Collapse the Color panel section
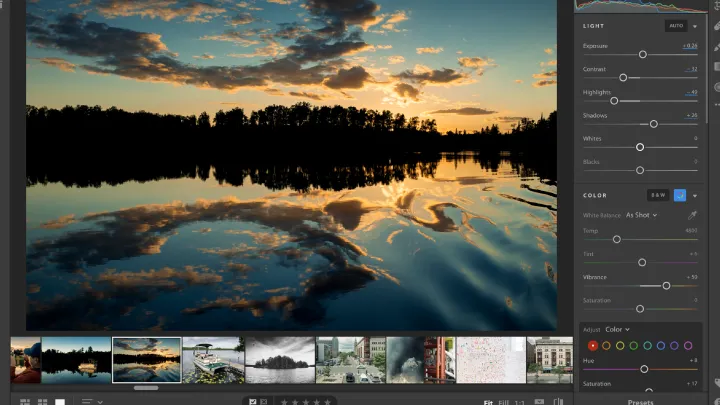This screenshot has width=720, height=405. click(x=695, y=195)
